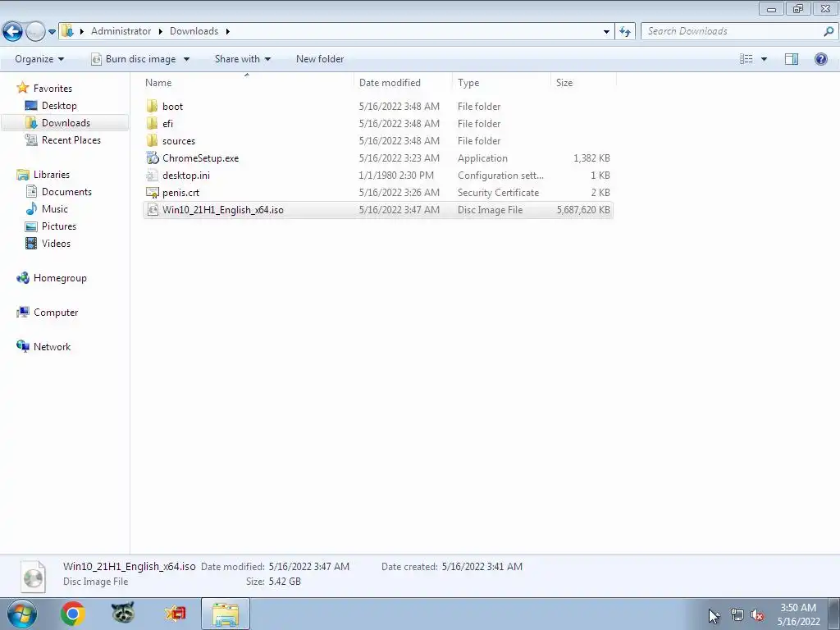This screenshot has height=630, width=840.
Task: Click the search magnifier icon
Action: pos(829,31)
